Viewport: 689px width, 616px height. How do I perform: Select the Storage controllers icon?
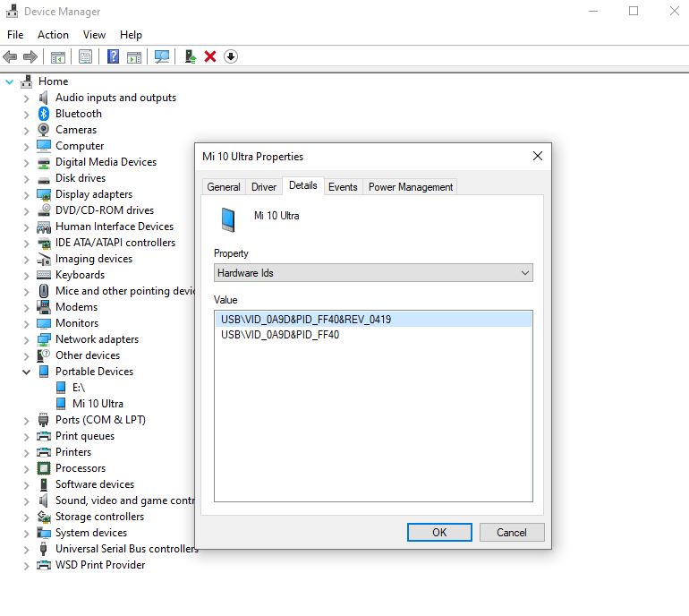[44, 517]
